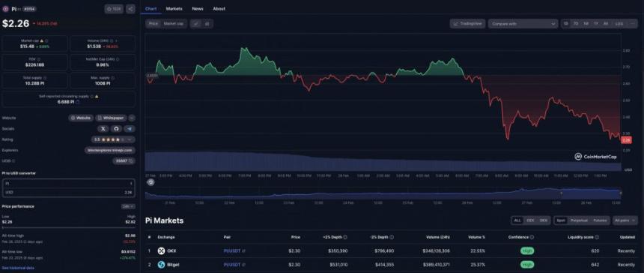Click the Low-High price range bar
This screenshot has height=273, width=644.
click(x=69, y=227)
